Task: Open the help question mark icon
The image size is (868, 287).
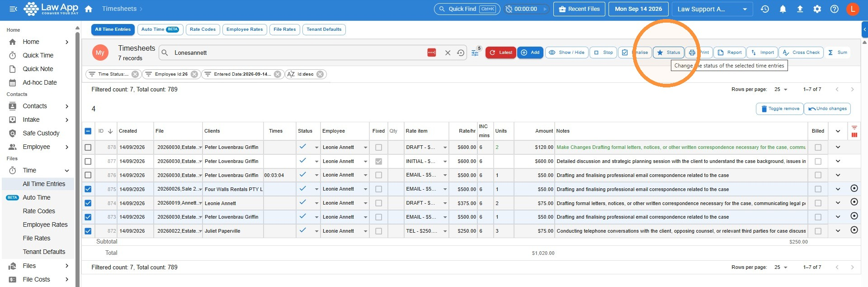Action: [835, 9]
